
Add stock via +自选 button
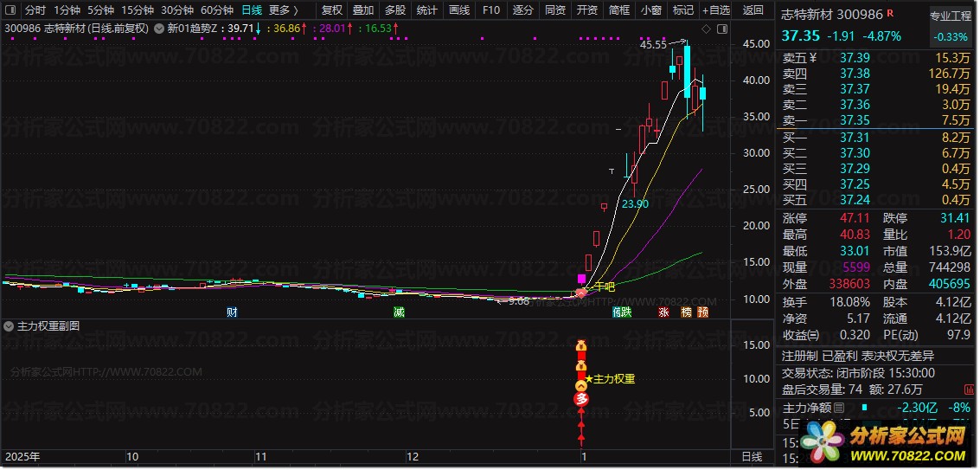pyautogui.click(x=715, y=10)
